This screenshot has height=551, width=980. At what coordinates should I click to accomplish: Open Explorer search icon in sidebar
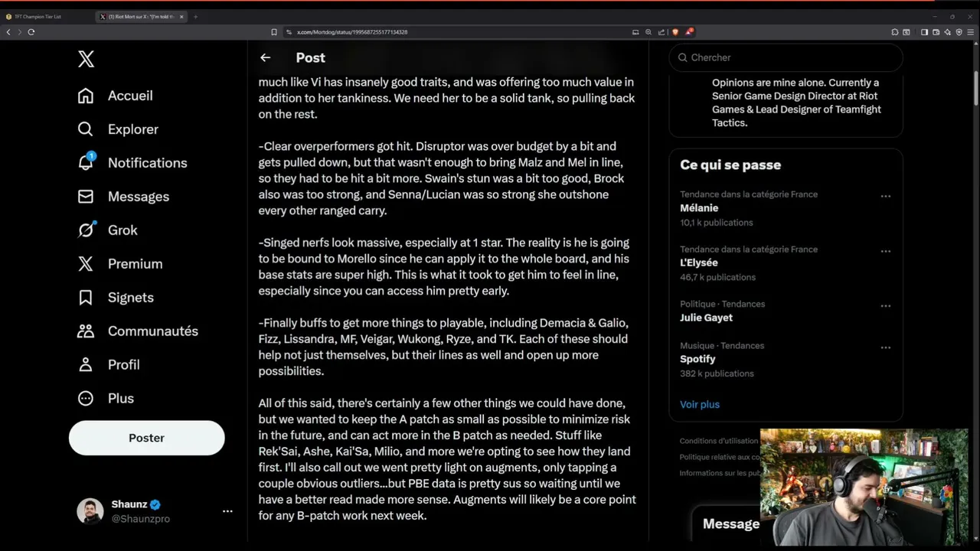point(86,129)
